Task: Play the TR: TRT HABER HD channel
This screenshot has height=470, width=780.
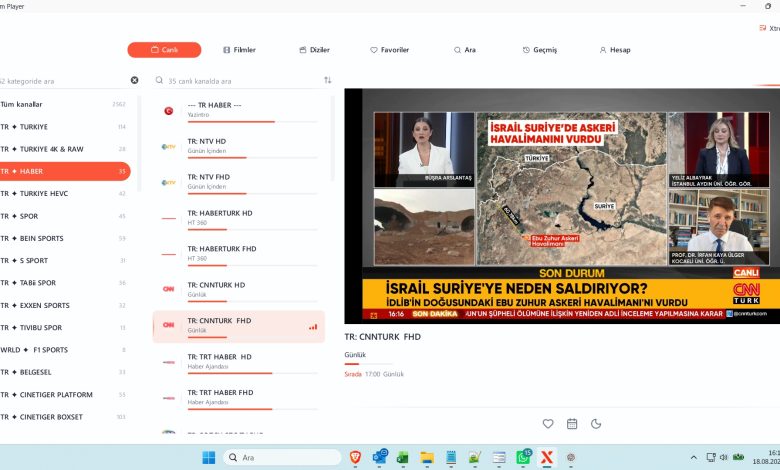Action: point(238,362)
